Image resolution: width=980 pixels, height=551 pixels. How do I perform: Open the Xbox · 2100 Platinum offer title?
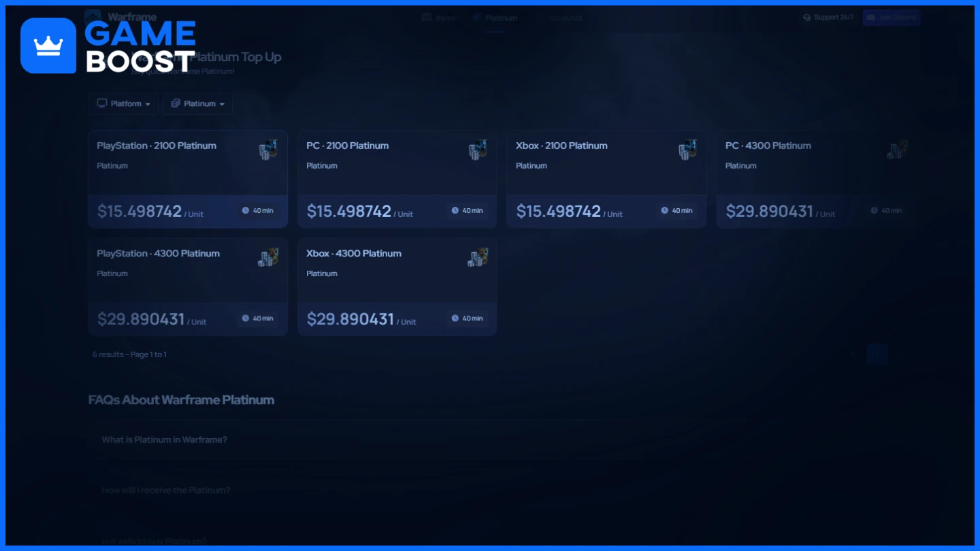click(x=561, y=146)
